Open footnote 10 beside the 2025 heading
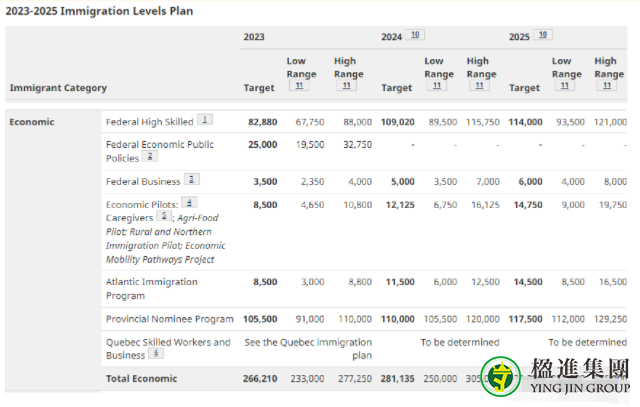640x407 pixels. (x=543, y=35)
